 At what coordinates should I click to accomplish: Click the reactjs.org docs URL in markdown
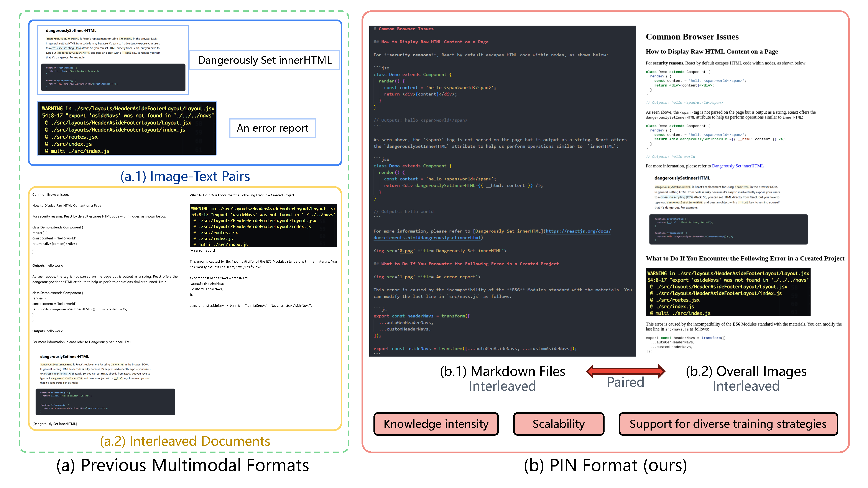click(x=578, y=231)
